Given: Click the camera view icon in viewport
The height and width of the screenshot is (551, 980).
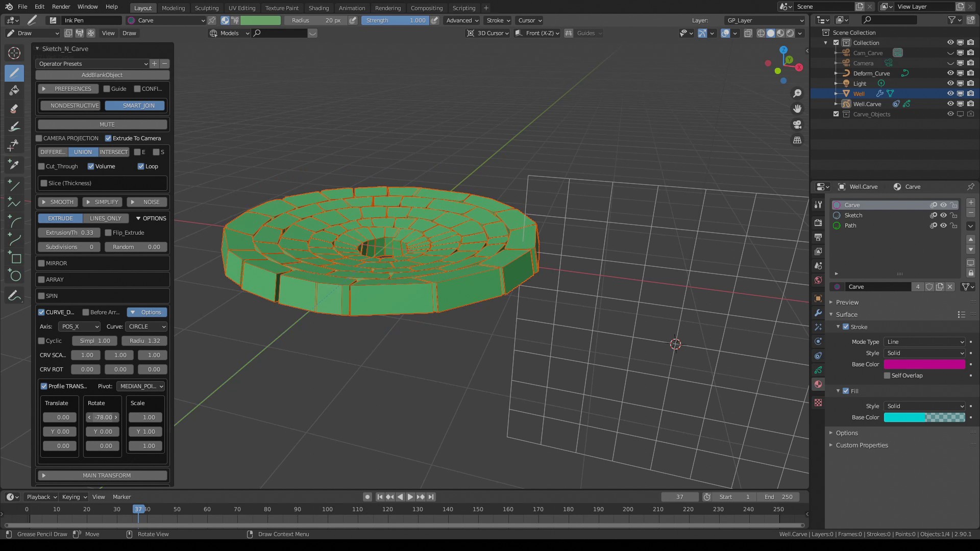Looking at the screenshot, I should [x=797, y=124].
